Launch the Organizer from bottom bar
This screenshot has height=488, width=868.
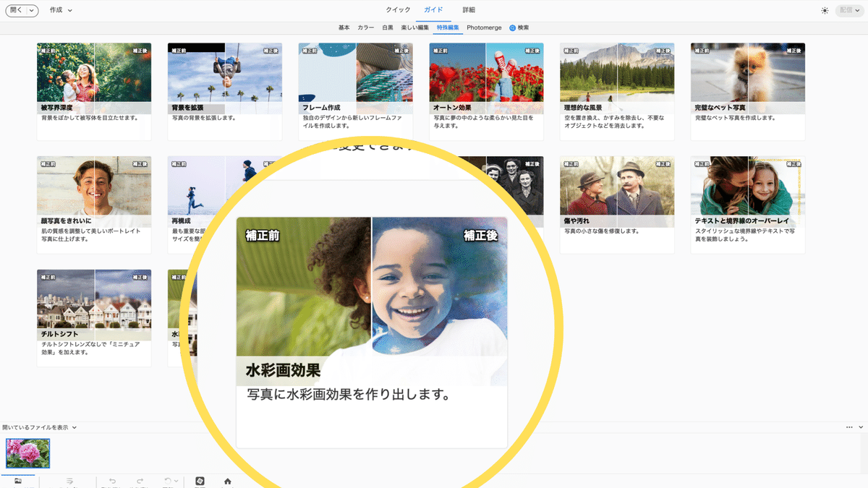point(200,481)
